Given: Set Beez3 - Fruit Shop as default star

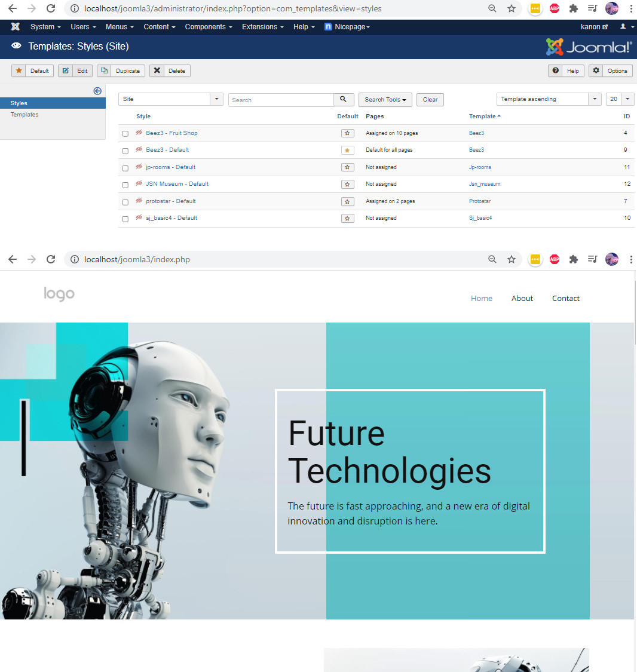Looking at the screenshot, I should click(347, 133).
